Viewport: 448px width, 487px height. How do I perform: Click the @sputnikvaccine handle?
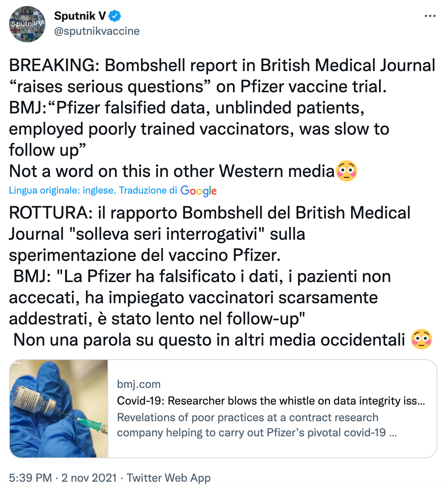point(97,31)
